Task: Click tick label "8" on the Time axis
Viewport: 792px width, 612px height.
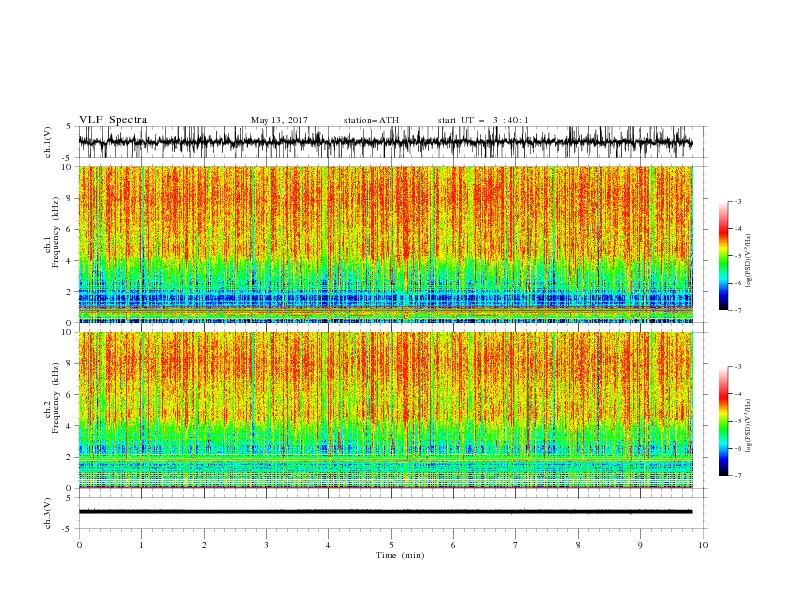Action: pyautogui.click(x=578, y=545)
